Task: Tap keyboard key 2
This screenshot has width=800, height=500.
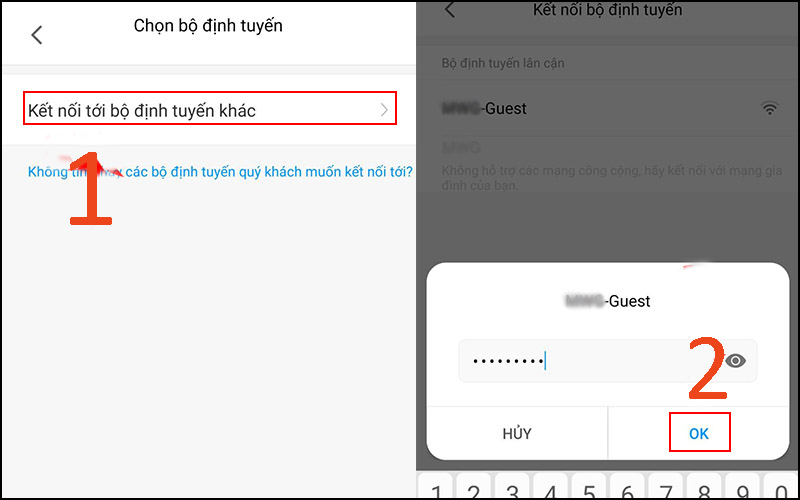Action: coord(474,488)
